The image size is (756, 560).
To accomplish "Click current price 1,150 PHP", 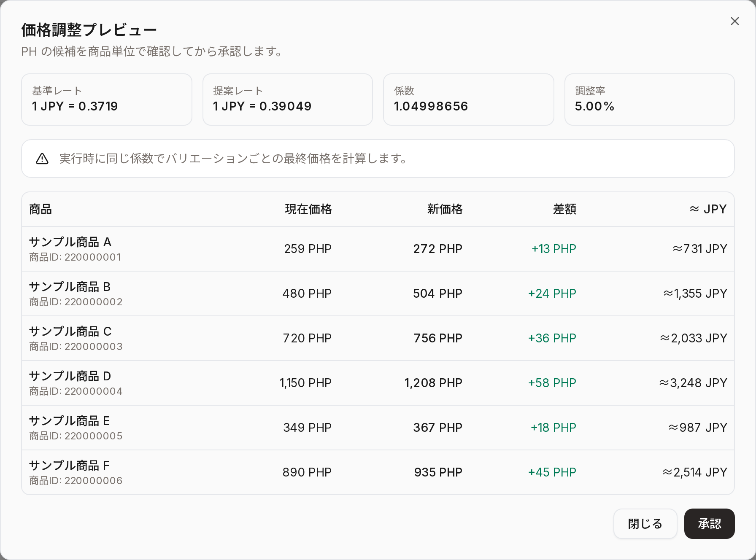I will click(x=306, y=383).
